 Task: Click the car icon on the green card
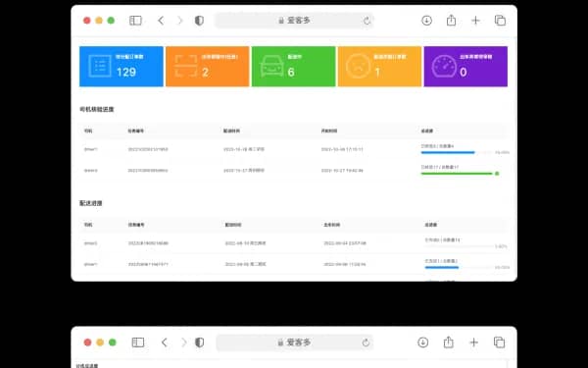(271, 66)
